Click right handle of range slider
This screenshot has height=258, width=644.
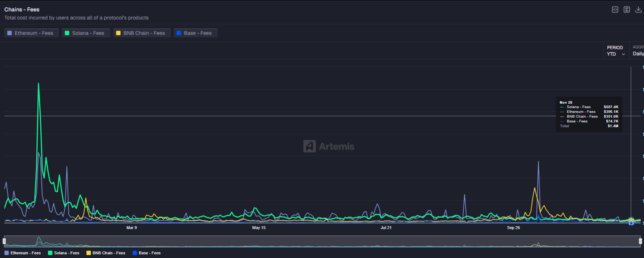coord(640,241)
